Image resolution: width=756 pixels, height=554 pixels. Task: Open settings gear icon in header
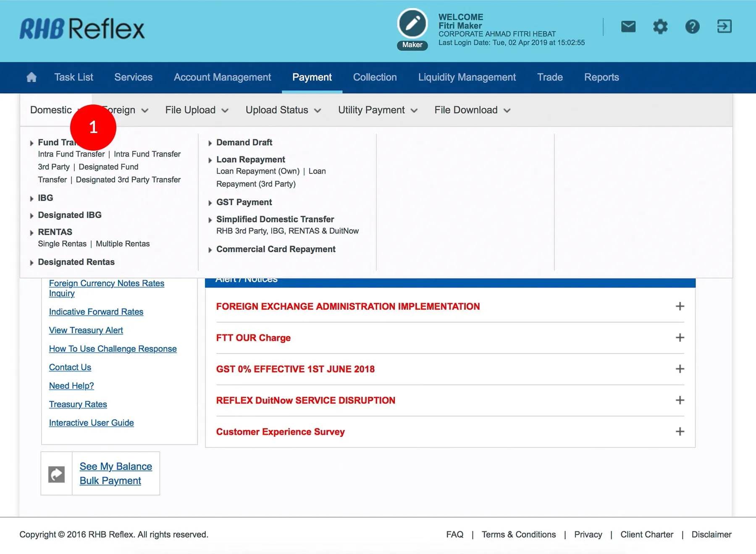(660, 27)
